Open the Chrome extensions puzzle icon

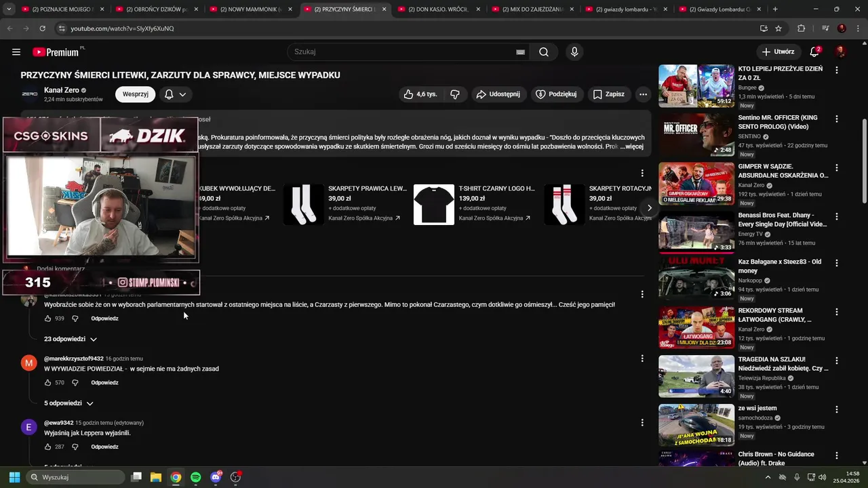point(802,28)
